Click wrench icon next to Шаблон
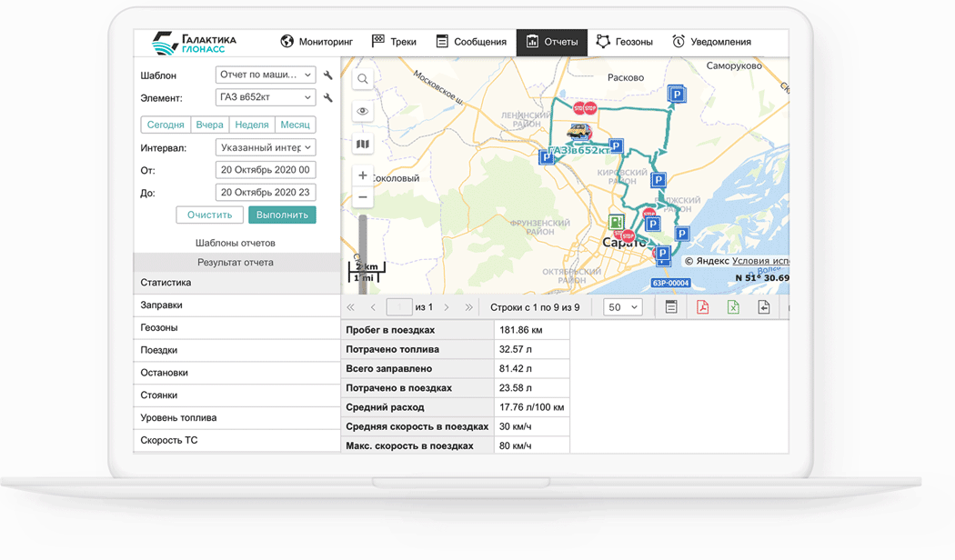Viewport: 955px width, 560px height. (327, 75)
